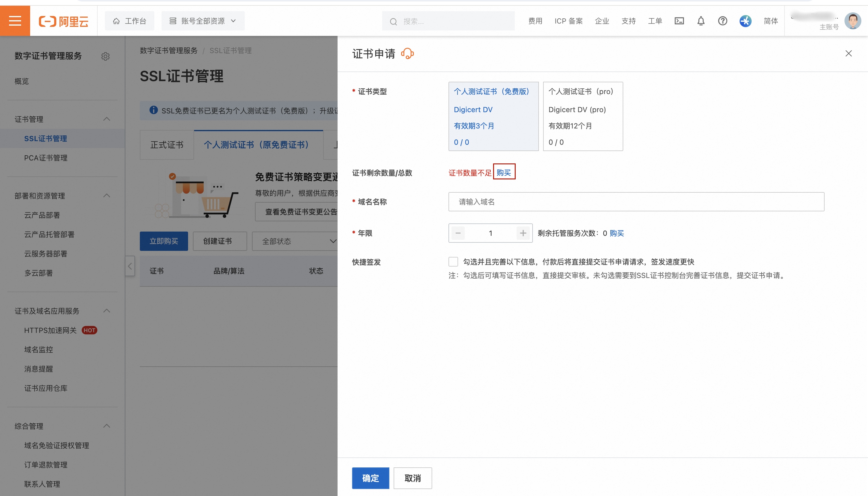Open SSL证书管理 in the sidebar
This screenshot has height=496, width=868.
click(46, 138)
